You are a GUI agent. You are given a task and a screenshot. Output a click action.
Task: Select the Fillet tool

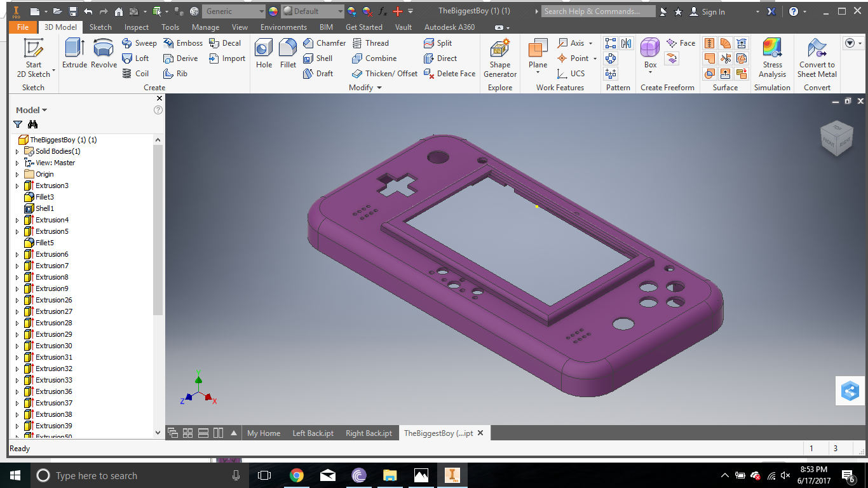pyautogui.click(x=288, y=53)
